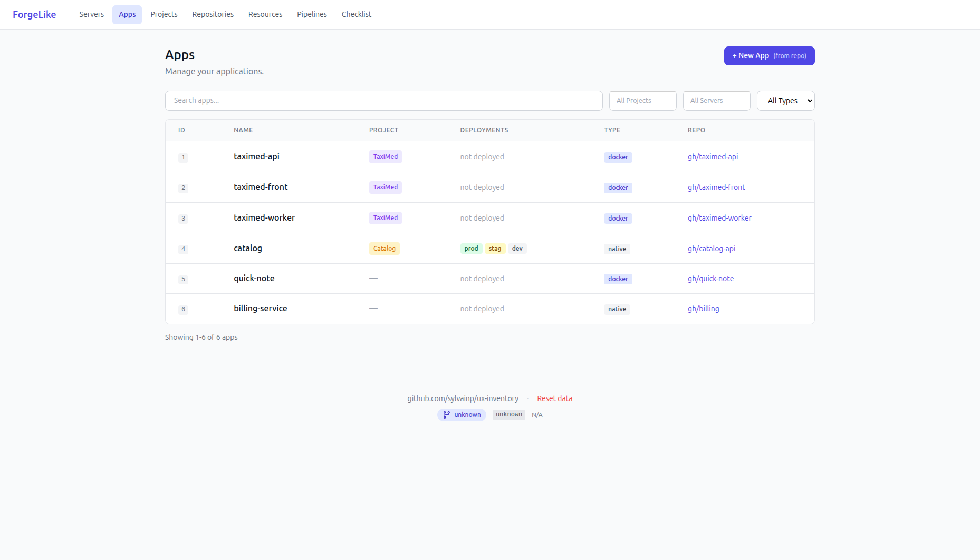Open the billing-service app row

[x=260, y=309]
